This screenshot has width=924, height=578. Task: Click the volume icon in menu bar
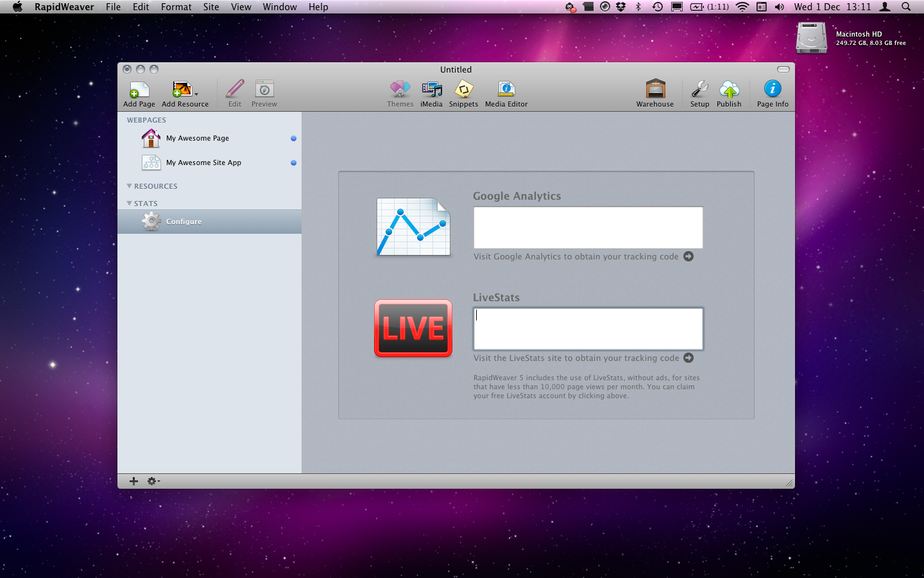click(x=780, y=7)
